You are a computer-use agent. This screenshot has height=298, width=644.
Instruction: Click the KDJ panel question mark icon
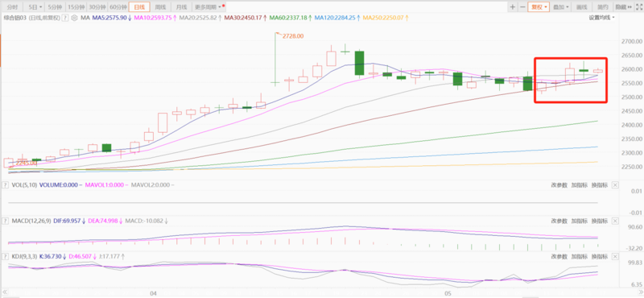pyautogui.click(x=6, y=256)
